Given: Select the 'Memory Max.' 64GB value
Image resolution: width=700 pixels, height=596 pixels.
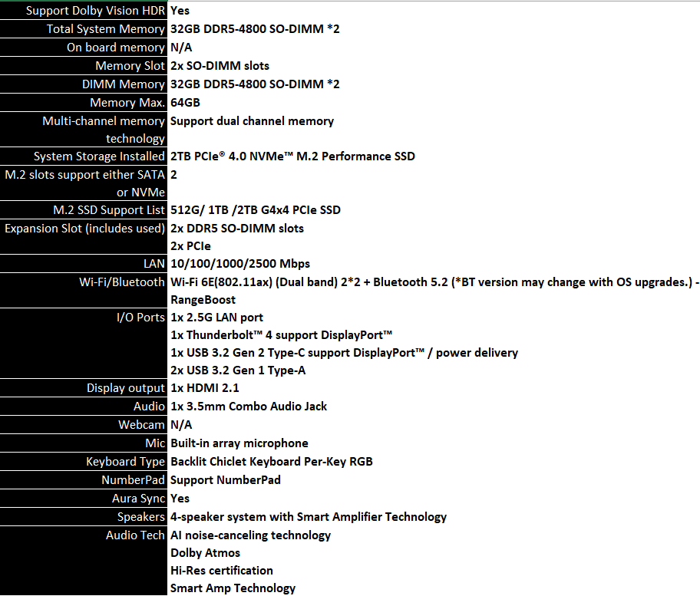Looking at the screenshot, I should pos(185,103).
